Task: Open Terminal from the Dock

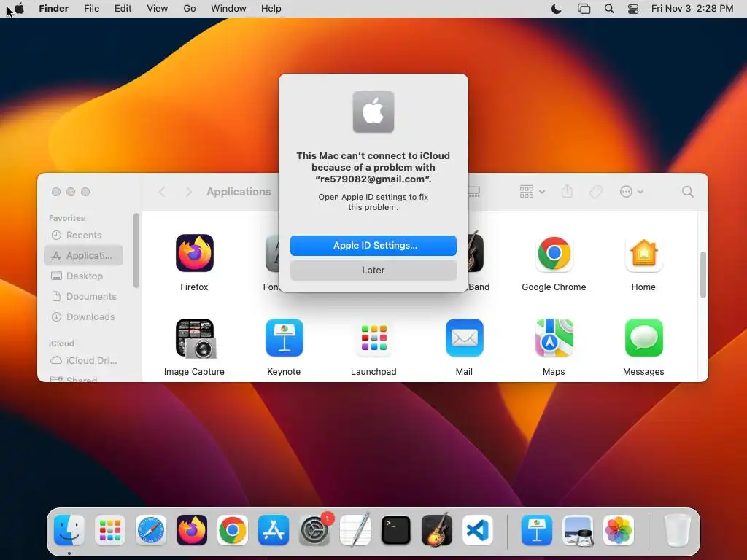Action: 396,530
